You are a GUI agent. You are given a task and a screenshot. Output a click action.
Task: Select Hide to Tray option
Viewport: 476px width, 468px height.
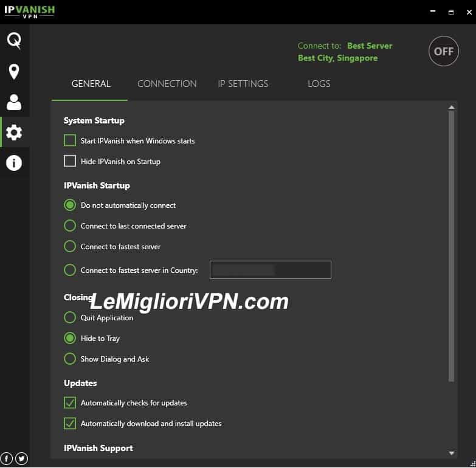click(70, 338)
